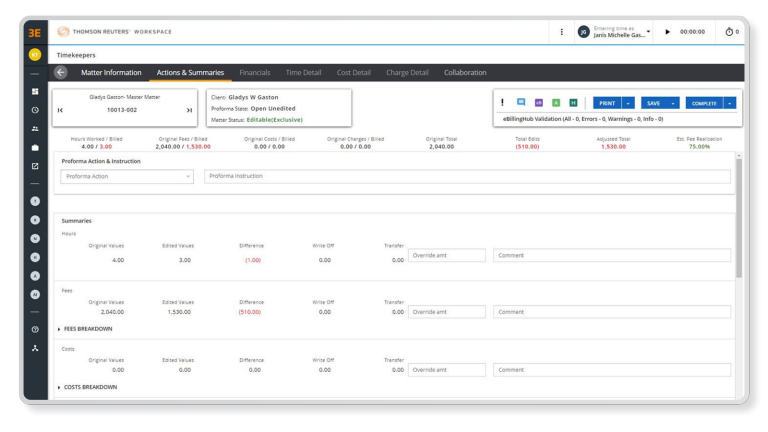Click the Complete button

pyautogui.click(x=704, y=103)
